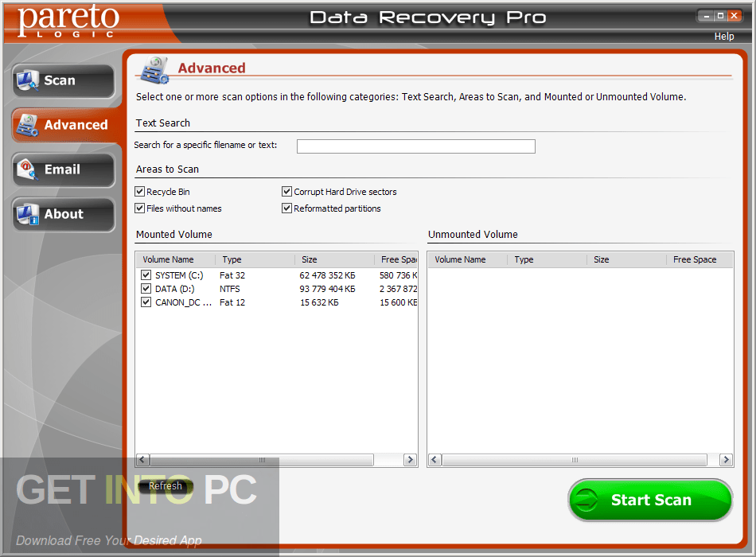The height and width of the screenshot is (557, 756).
Task: Toggle Reformatted partitions checkbox
Action: pos(286,208)
